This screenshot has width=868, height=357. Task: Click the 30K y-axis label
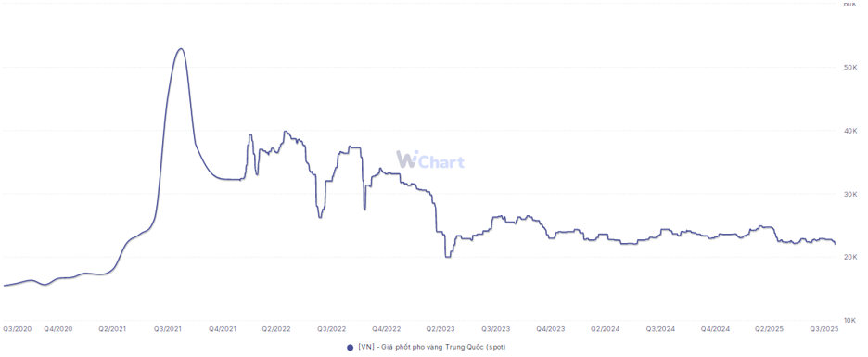pyautogui.click(x=849, y=194)
